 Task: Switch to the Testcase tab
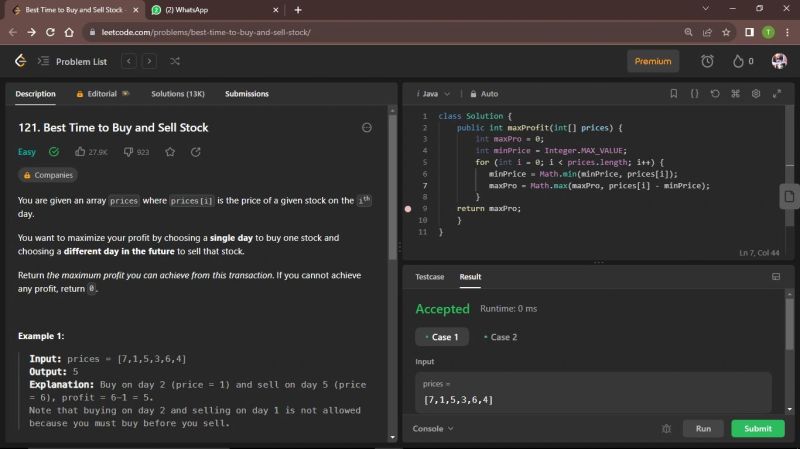(x=429, y=276)
